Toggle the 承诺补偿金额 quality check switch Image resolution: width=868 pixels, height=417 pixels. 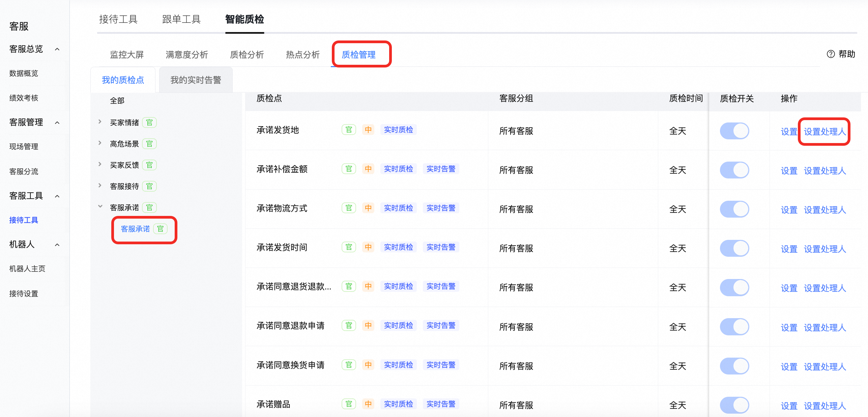(734, 170)
